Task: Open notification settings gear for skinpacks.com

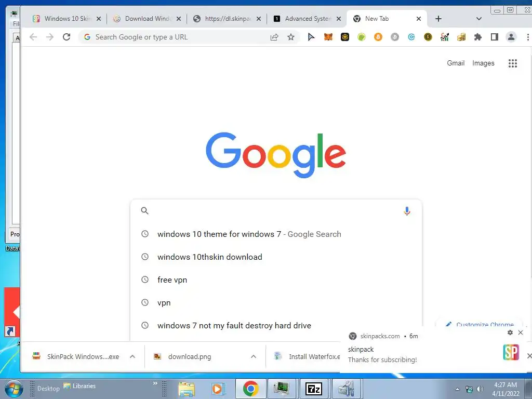Action: pos(510,332)
